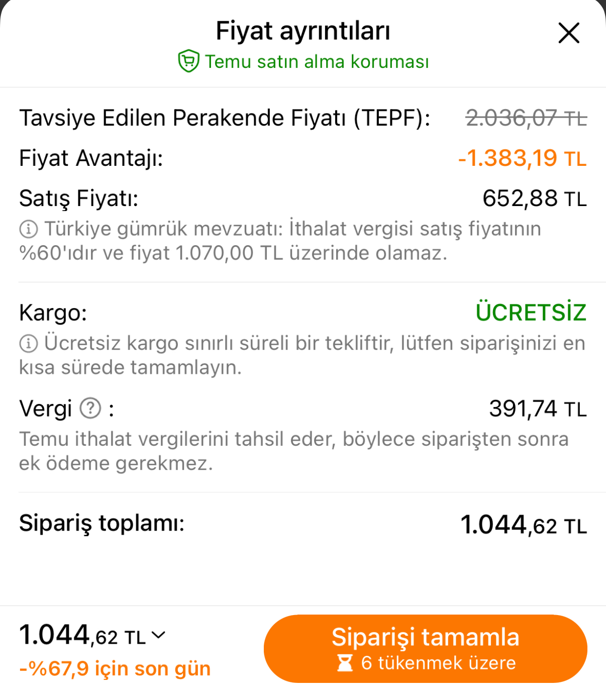
Task: Close the Fiyat ayrıntıları panel
Action: [x=569, y=33]
